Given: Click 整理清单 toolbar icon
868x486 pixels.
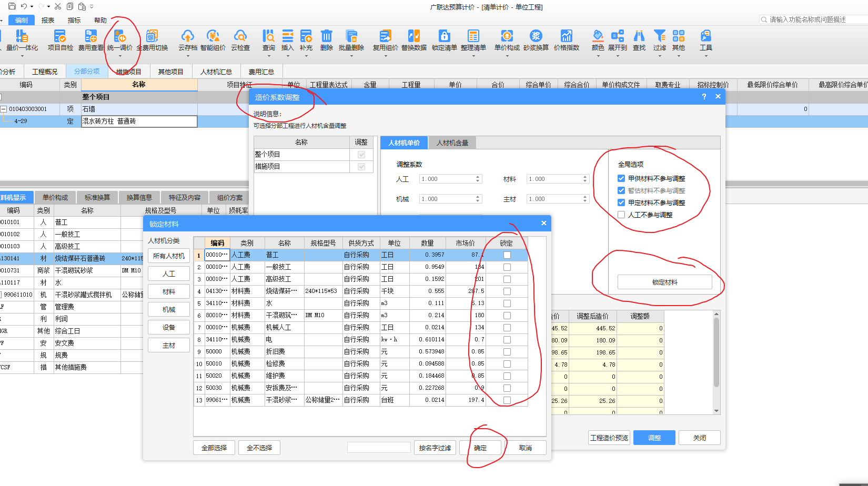Looking at the screenshot, I should 473,36.
